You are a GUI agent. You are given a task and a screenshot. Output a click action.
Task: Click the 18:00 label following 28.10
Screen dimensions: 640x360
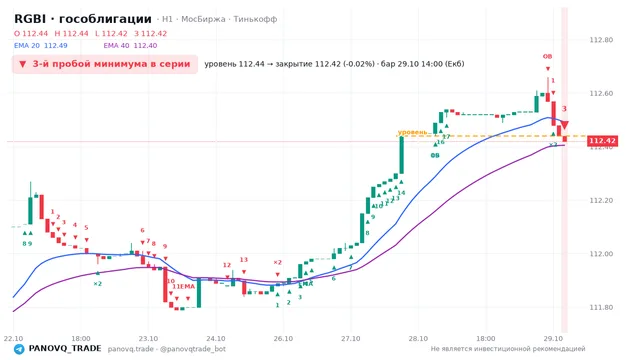click(x=486, y=339)
